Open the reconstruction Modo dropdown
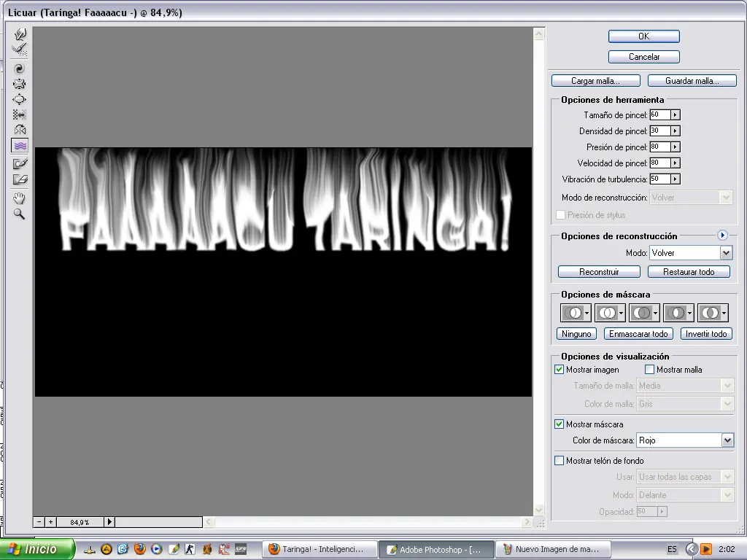The image size is (747, 560). coord(726,253)
